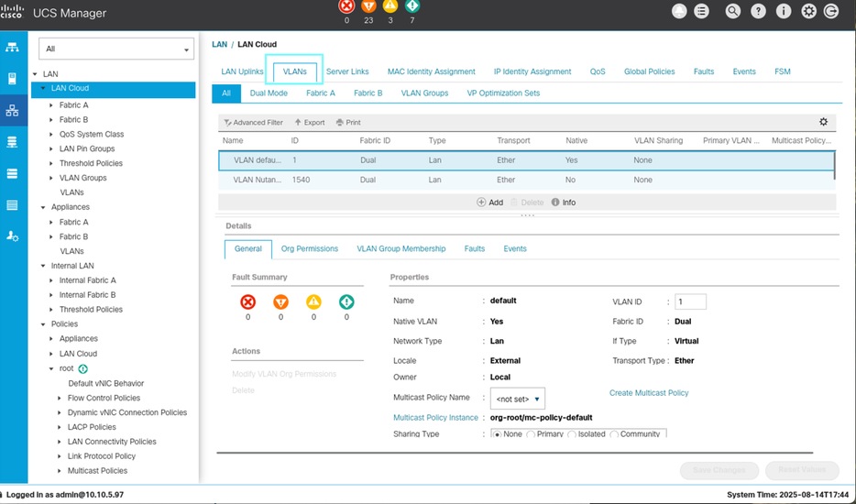856x504 pixels.
Task: Switch to Server Links tab
Action: [x=347, y=71]
